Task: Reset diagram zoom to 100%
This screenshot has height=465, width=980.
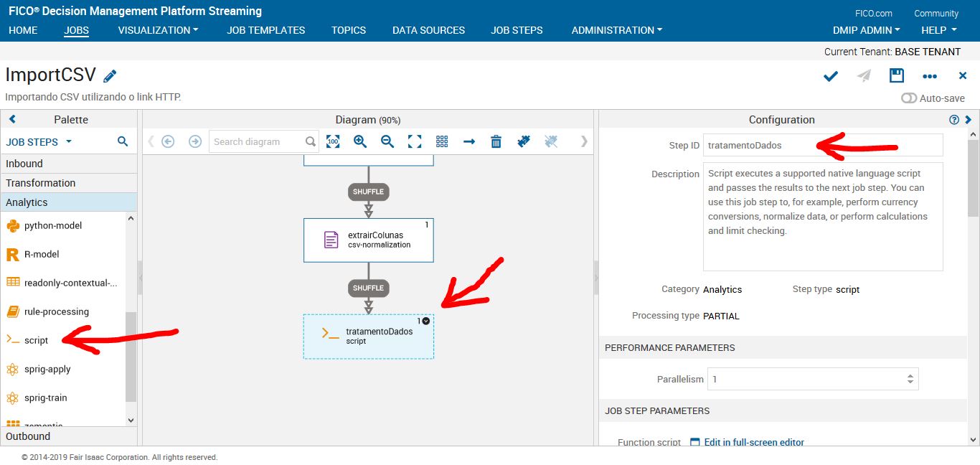Action: (x=333, y=141)
